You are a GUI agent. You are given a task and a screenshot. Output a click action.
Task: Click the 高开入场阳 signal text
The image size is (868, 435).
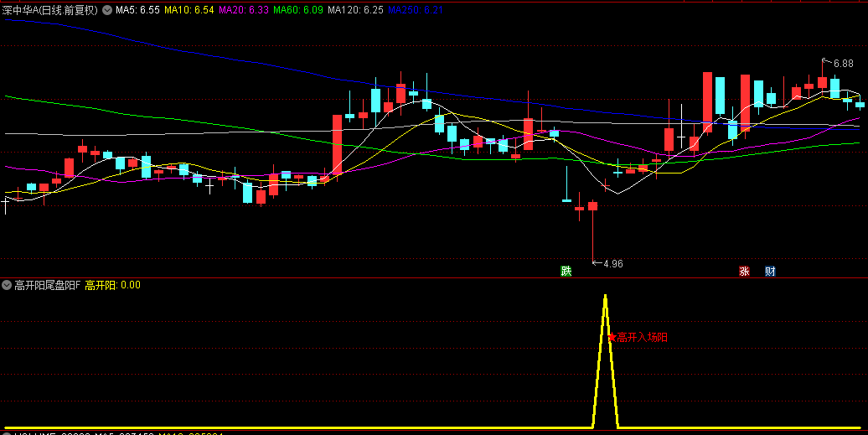pyautogui.click(x=642, y=337)
